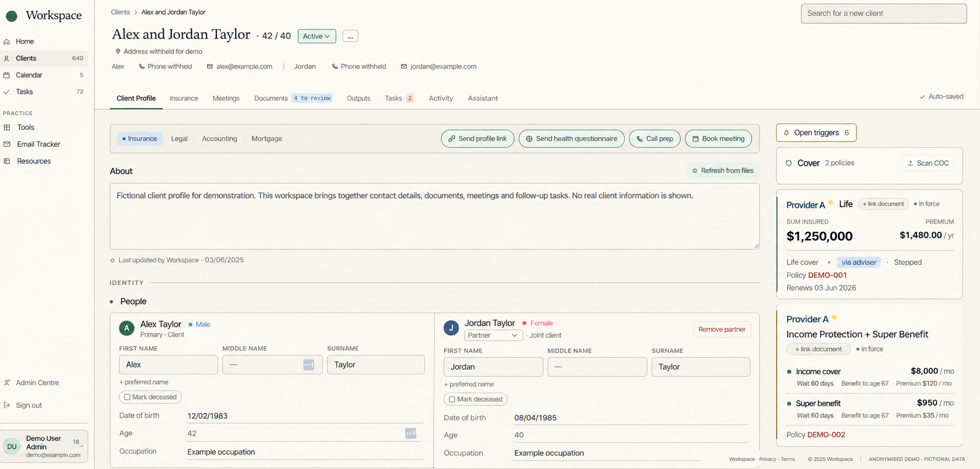Open the Active status dropdown

[317, 36]
